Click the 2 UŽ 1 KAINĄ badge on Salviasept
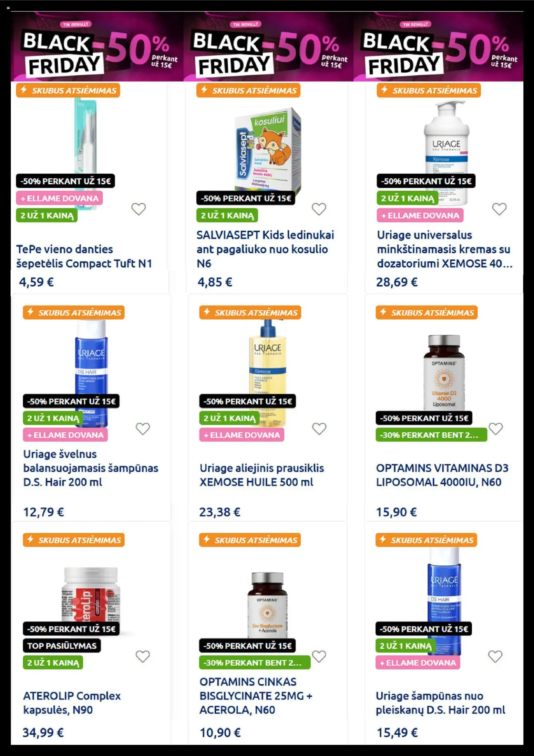This screenshot has width=534, height=756. coord(227,215)
